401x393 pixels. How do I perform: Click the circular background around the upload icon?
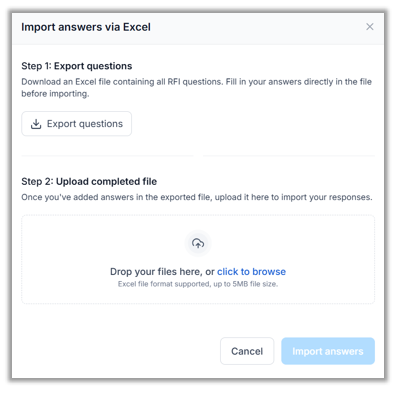coord(198,243)
